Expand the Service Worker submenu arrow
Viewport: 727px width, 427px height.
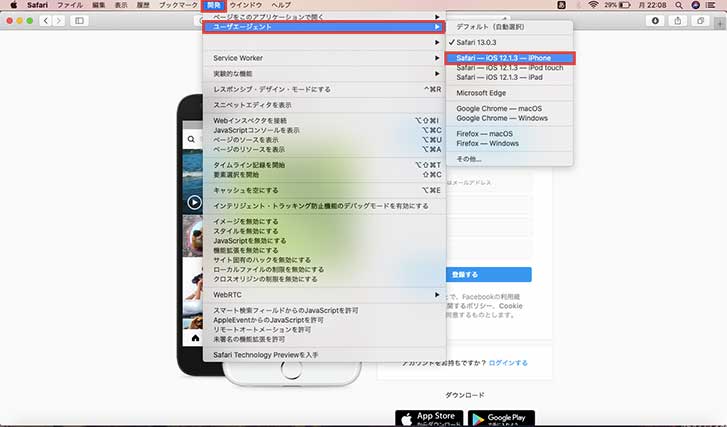coord(437,58)
